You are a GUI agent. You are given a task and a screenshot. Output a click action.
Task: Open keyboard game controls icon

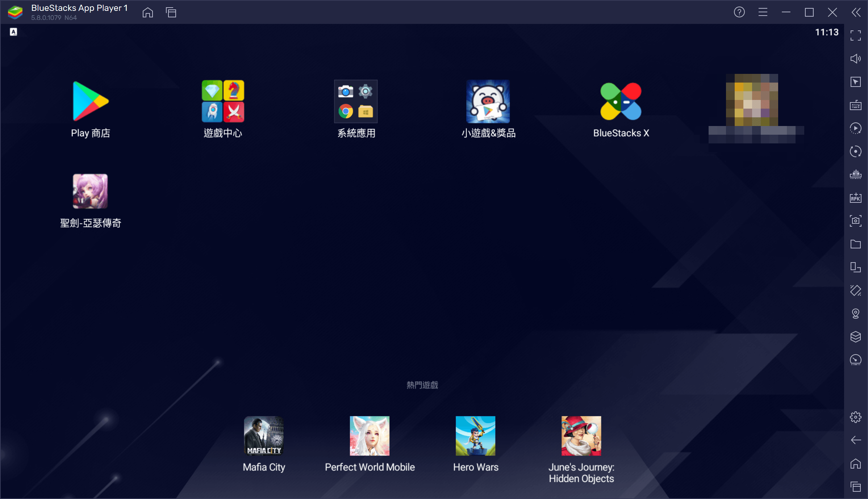point(856,105)
